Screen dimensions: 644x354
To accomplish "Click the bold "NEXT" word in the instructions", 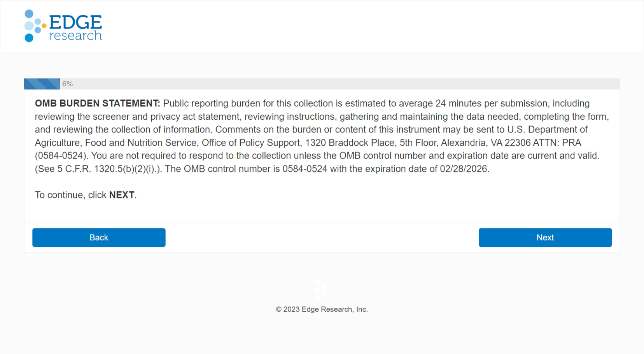I will click(122, 195).
